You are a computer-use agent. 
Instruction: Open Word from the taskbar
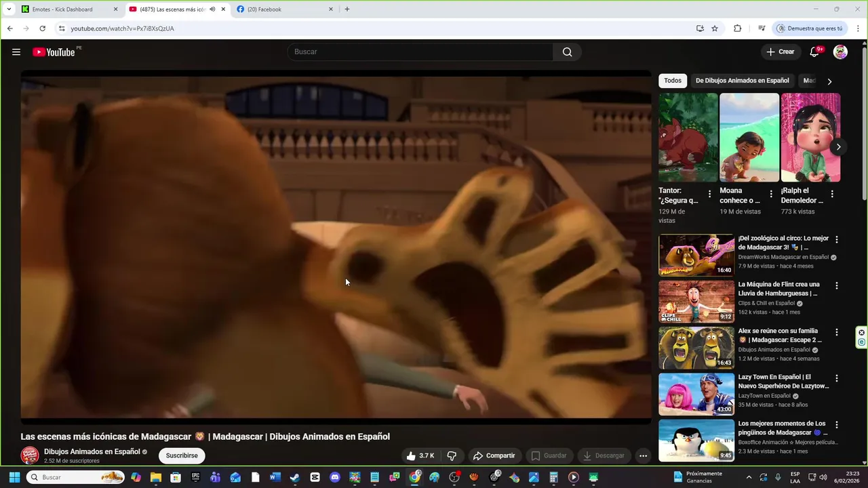[x=275, y=477]
